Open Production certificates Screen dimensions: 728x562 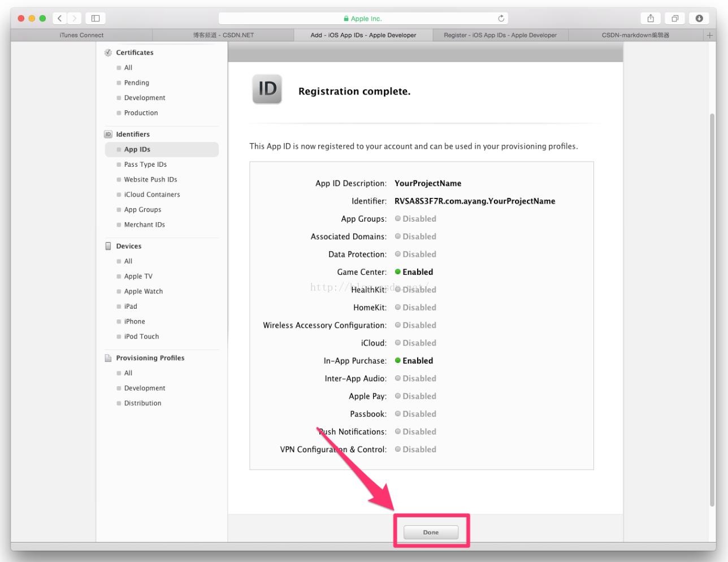pyautogui.click(x=141, y=113)
